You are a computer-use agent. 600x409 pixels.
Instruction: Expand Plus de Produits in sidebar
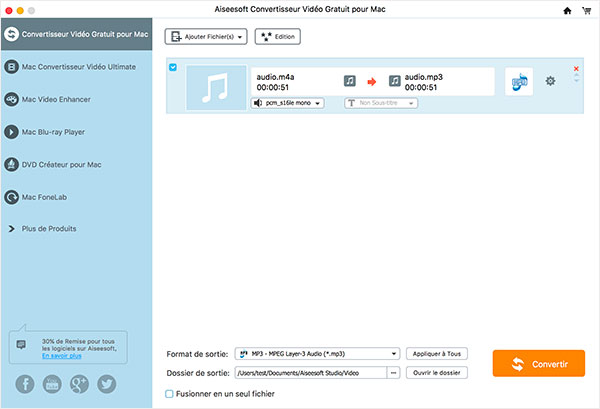click(x=48, y=229)
